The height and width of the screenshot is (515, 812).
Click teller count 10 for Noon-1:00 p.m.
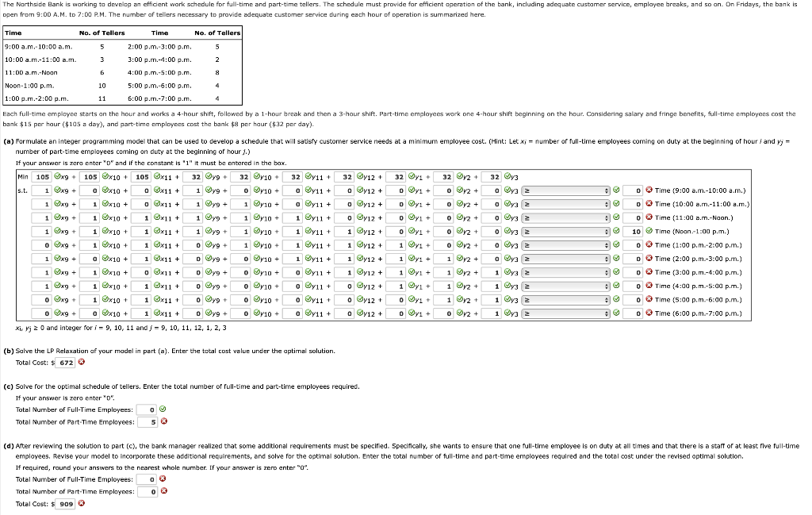[102, 86]
